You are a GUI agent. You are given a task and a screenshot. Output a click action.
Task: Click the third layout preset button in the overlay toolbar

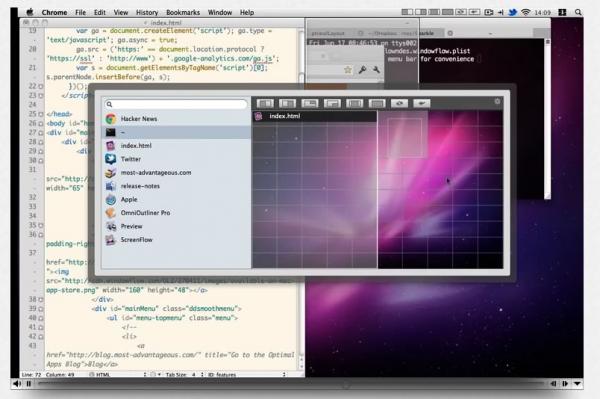coord(310,103)
